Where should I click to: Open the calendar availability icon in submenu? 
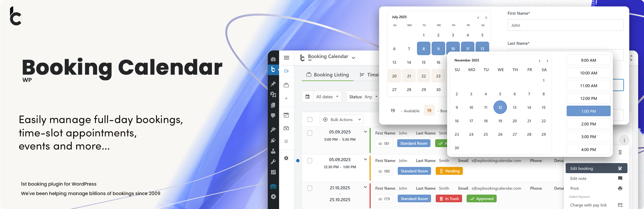[x=286, y=115]
